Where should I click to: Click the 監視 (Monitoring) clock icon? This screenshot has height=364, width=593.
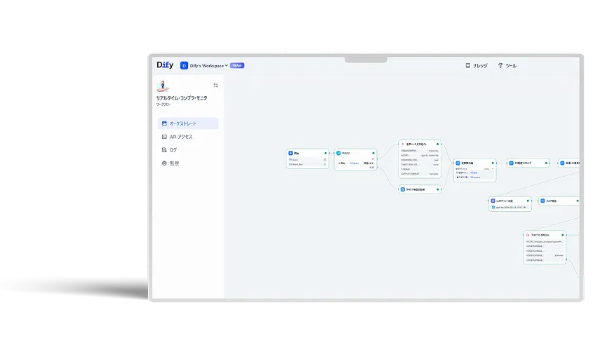point(164,163)
